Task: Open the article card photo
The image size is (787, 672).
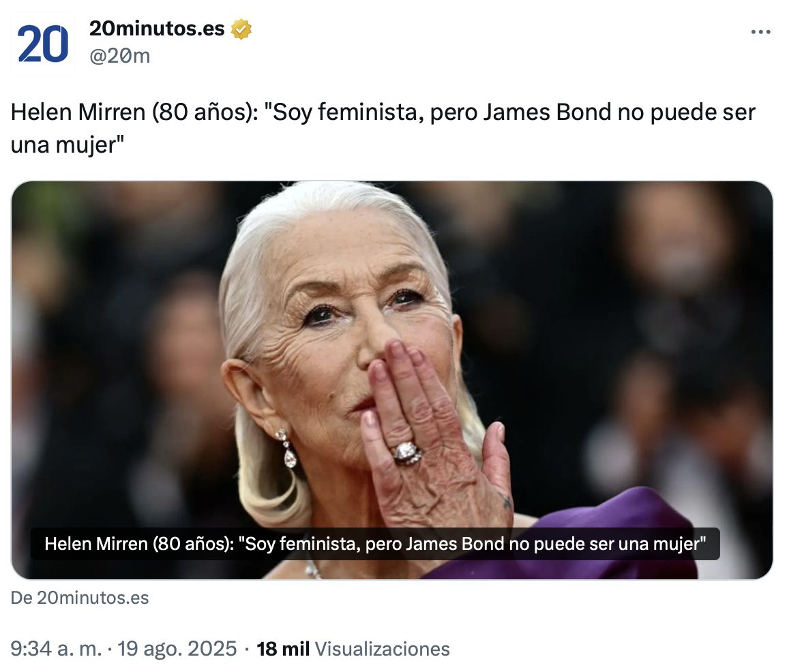Action: (392, 380)
